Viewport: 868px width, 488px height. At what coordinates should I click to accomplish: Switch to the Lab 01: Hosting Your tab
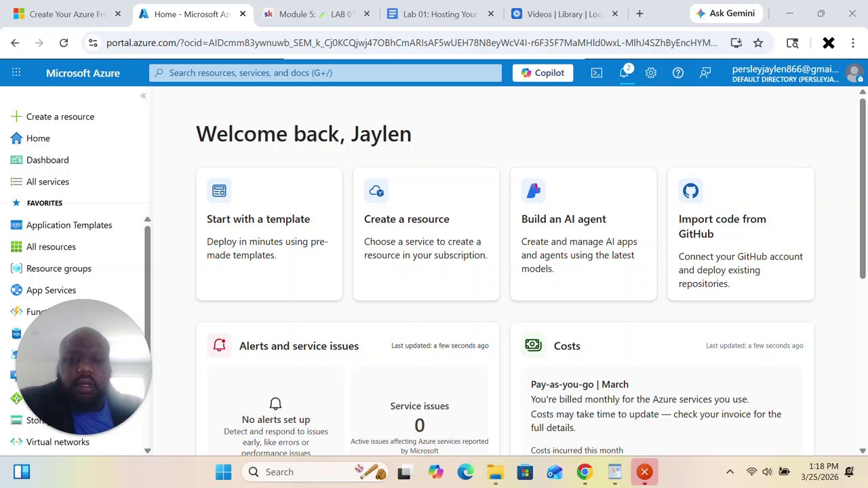(441, 14)
